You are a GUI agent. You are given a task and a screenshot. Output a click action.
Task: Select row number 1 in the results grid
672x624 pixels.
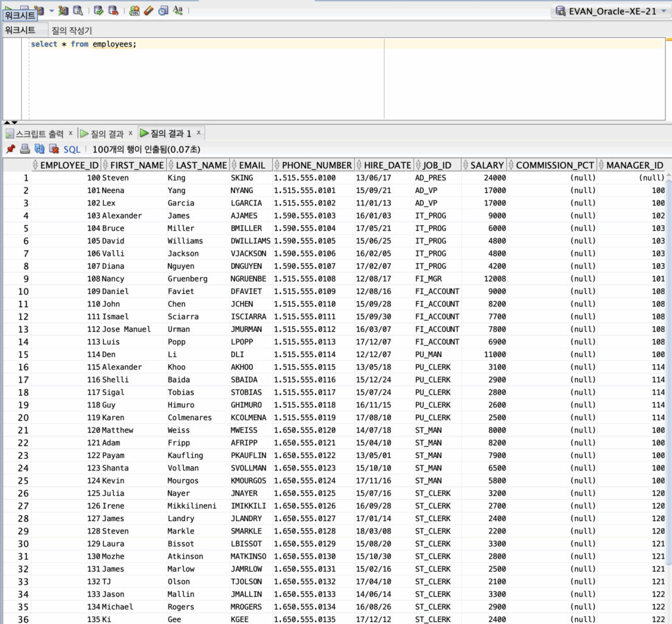pos(17,178)
